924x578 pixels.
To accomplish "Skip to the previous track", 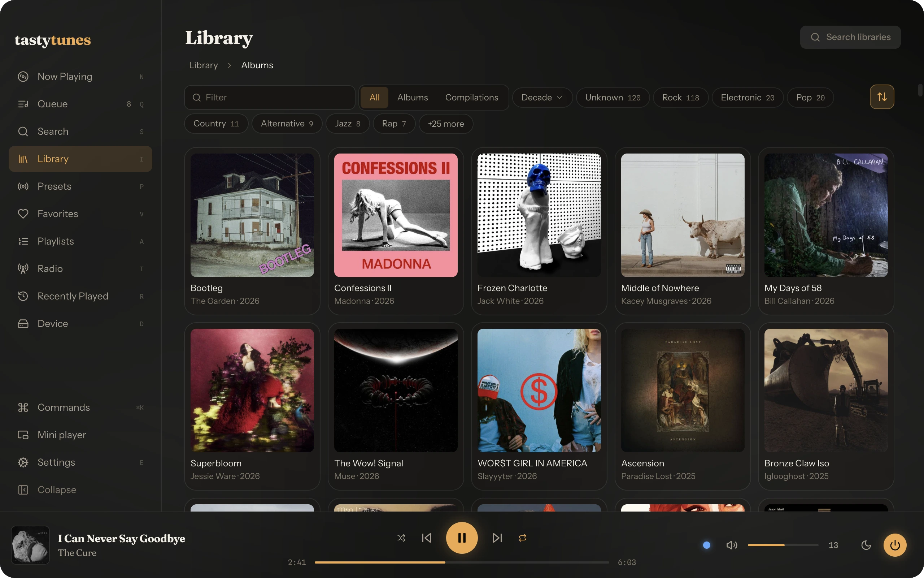I will coord(427,538).
